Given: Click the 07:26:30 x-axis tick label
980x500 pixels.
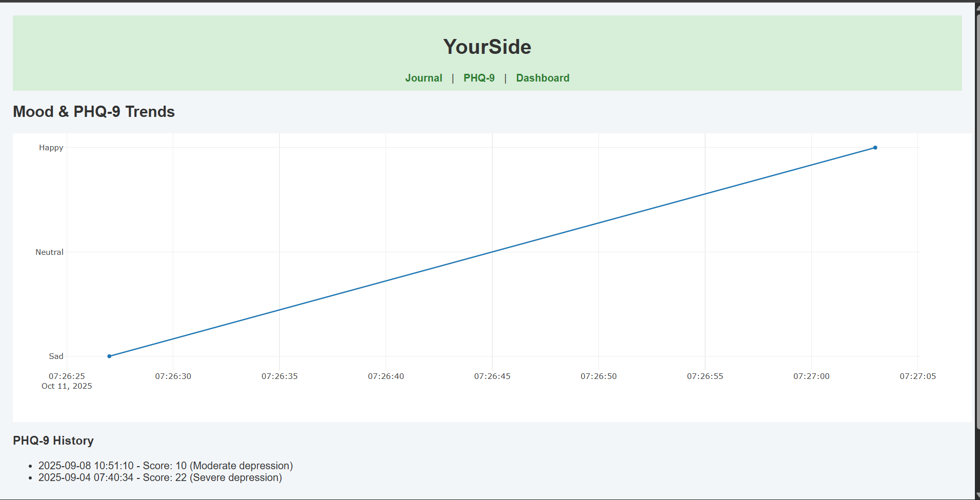Looking at the screenshot, I should (173, 376).
